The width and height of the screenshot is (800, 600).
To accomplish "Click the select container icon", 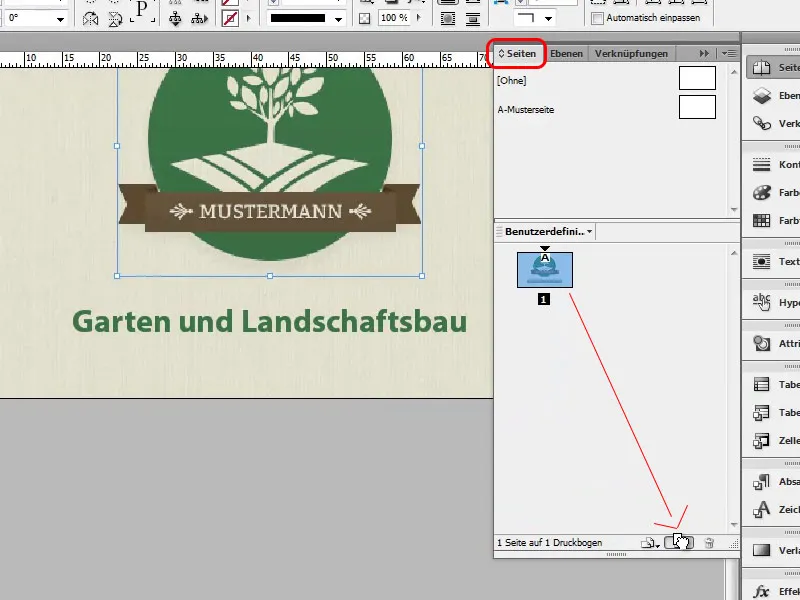I will tap(175, 19).
